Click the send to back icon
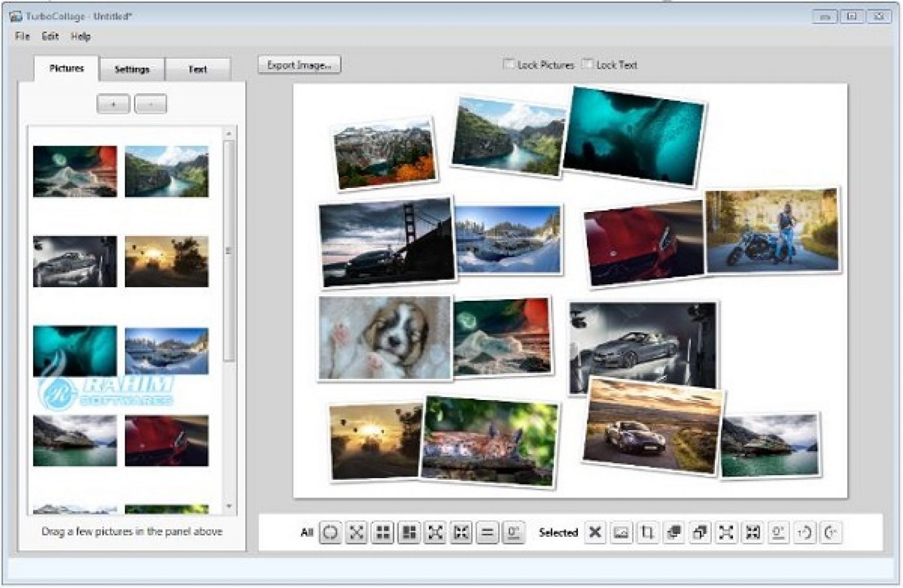This screenshot has height=588, width=903. click(x=700, y=533)
